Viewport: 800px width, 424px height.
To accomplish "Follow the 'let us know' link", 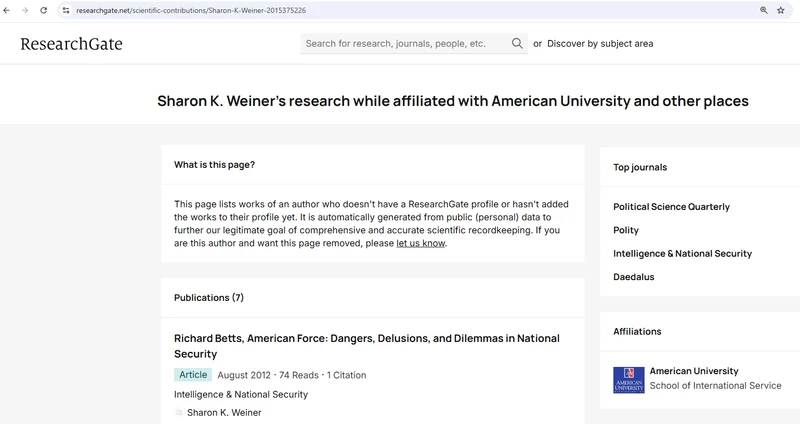I will point(420,243).
